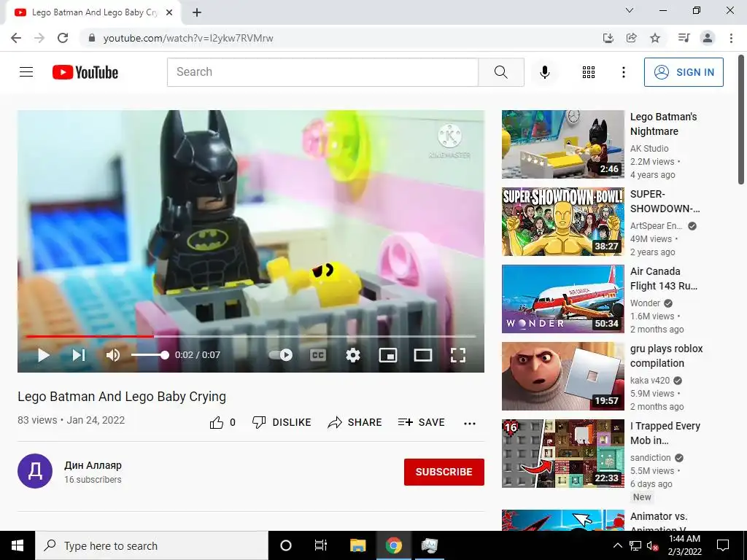Start voice search with microphone icon
This screenshot has width=747, height=560.
pos(544,72)
